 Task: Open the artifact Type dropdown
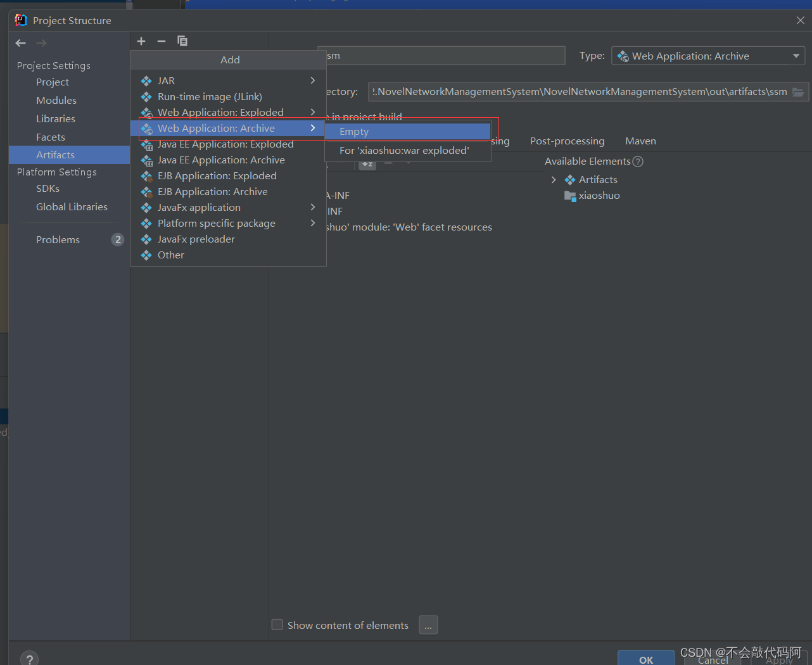pyautogui.click(x=707, y=56)
